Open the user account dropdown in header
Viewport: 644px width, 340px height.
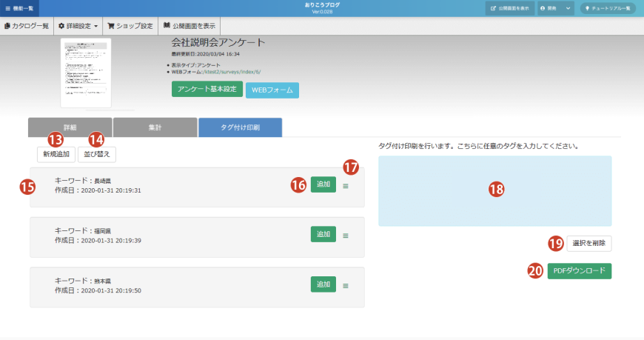tap(555, 8)
